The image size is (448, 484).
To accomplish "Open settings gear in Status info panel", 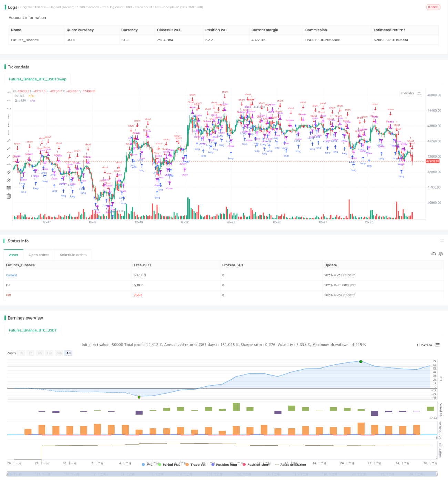I will tap(441, 254).
